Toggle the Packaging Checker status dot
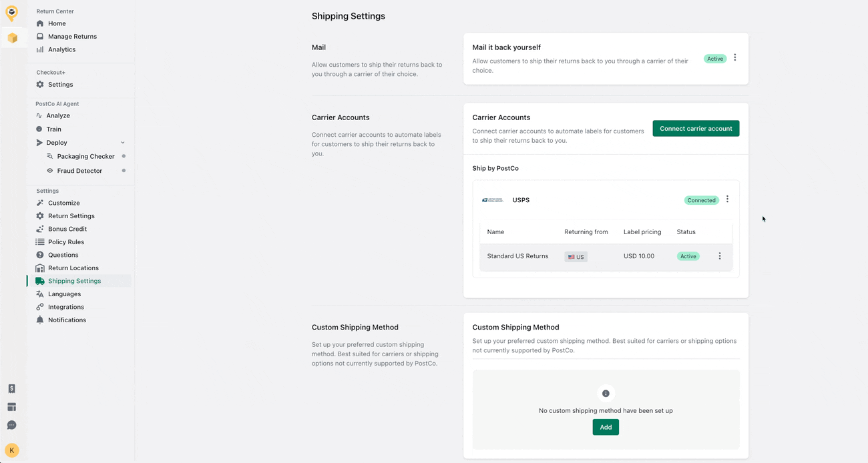The image size is (868, 463). [x=124, y=156]
